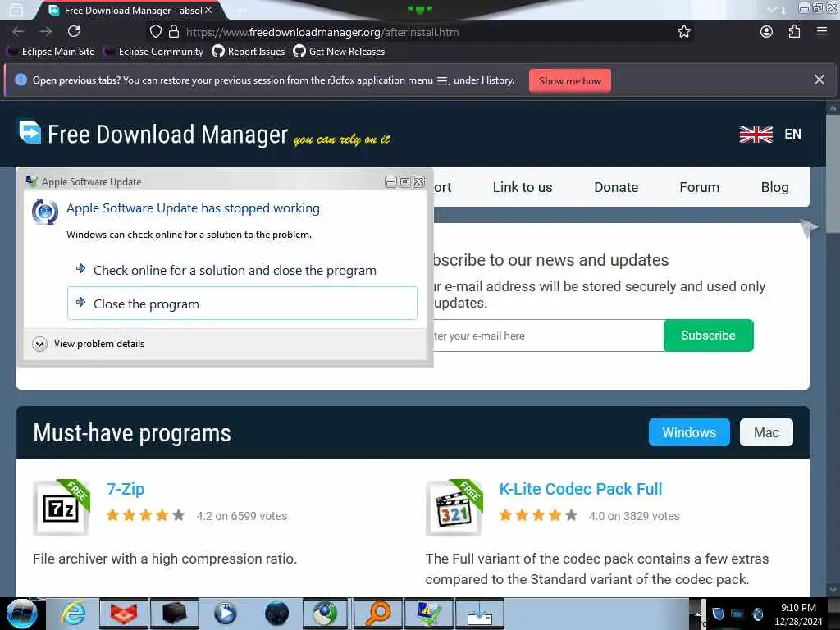840x630 pixels.
Task: Reload the page with the refresh icon
Action: pos(74,32)
